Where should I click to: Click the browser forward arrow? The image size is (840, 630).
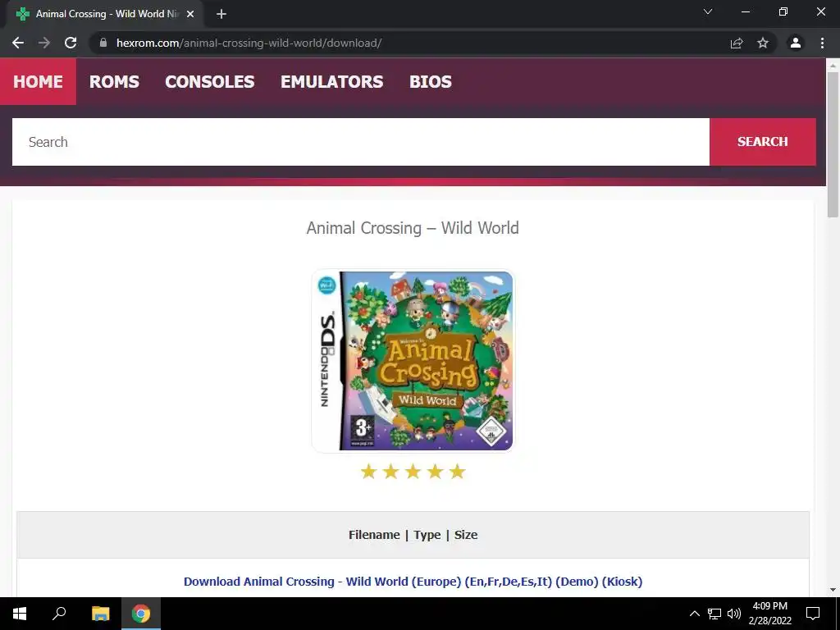coord(44,43)
